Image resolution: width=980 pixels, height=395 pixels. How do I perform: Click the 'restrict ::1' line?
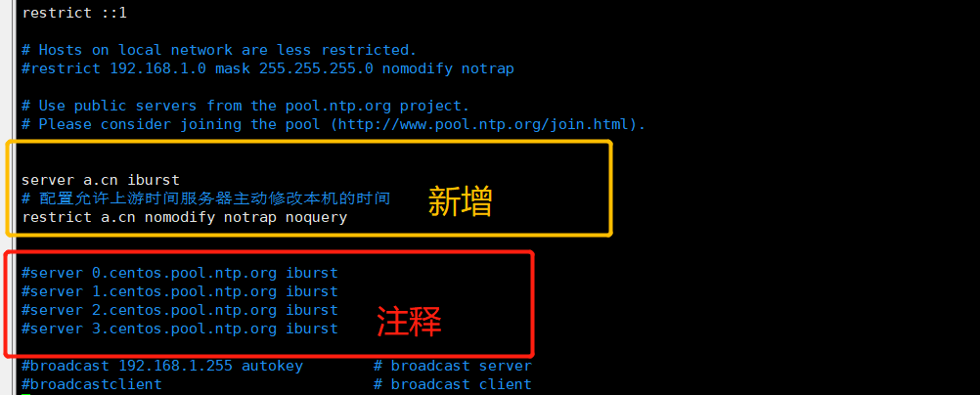(x=74, y=13)
